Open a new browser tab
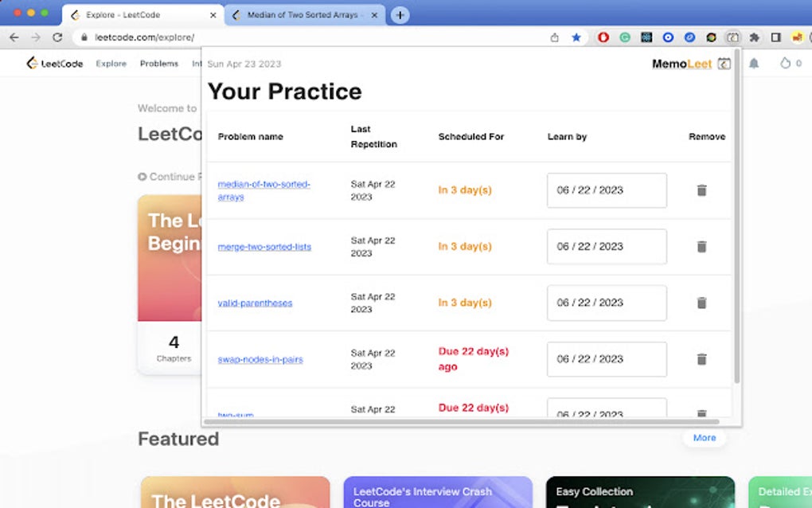This screenshot has height=508, width=812. [400, 15]
